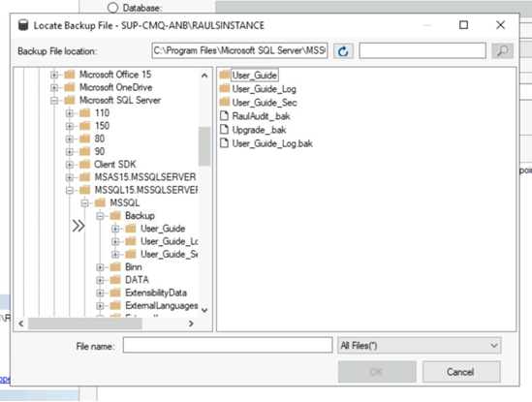Select the User_Guide_Log.bak file name
This screenshot has height=402, width=532.
point(272,143)
